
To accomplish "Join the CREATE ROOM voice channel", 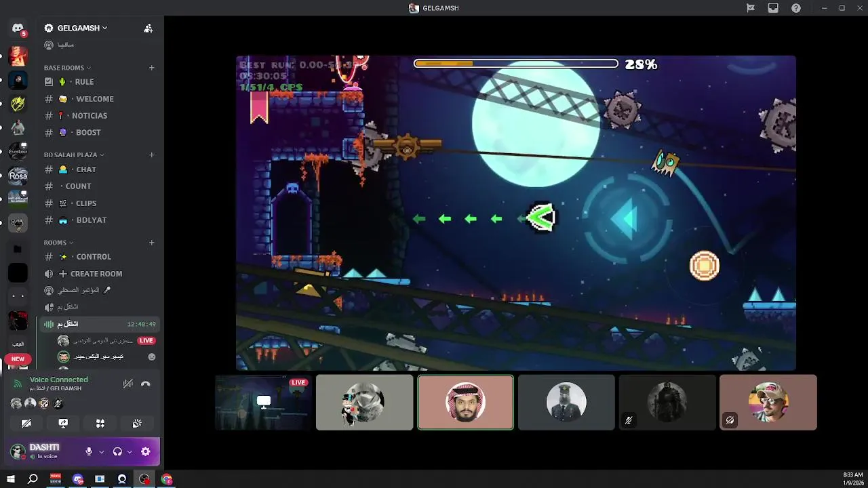I will (x=99, y=274).
